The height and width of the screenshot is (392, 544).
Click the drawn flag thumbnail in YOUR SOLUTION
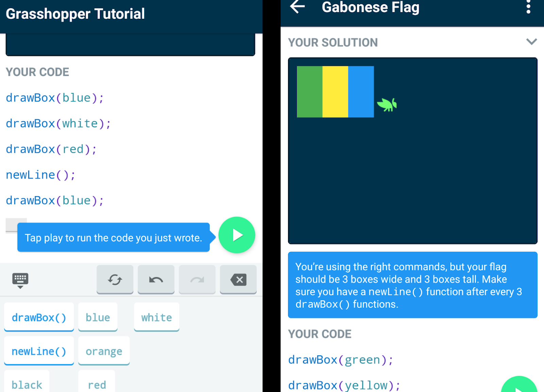(x=335, y=91)
